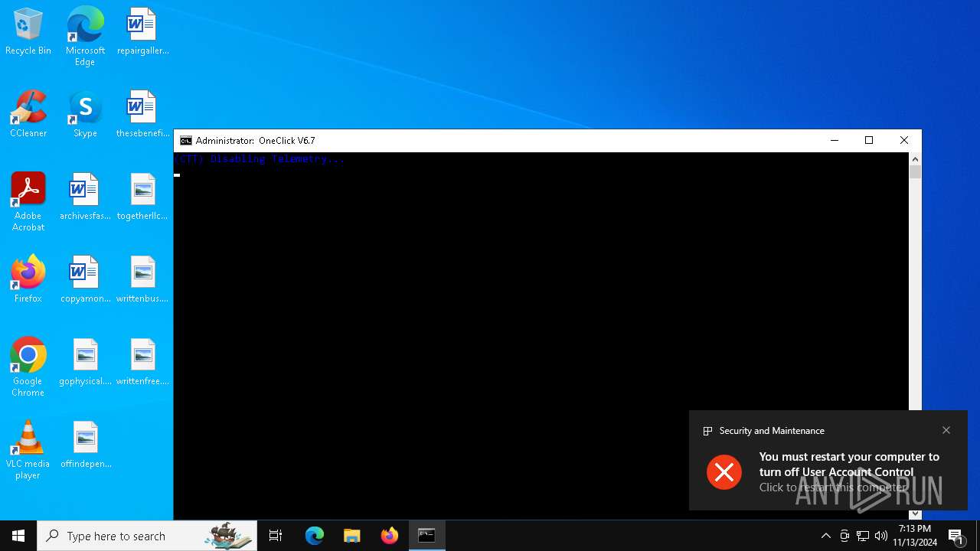980x551 pixels.
Task: Show hidden system tray icons
Action: point(825,536)
